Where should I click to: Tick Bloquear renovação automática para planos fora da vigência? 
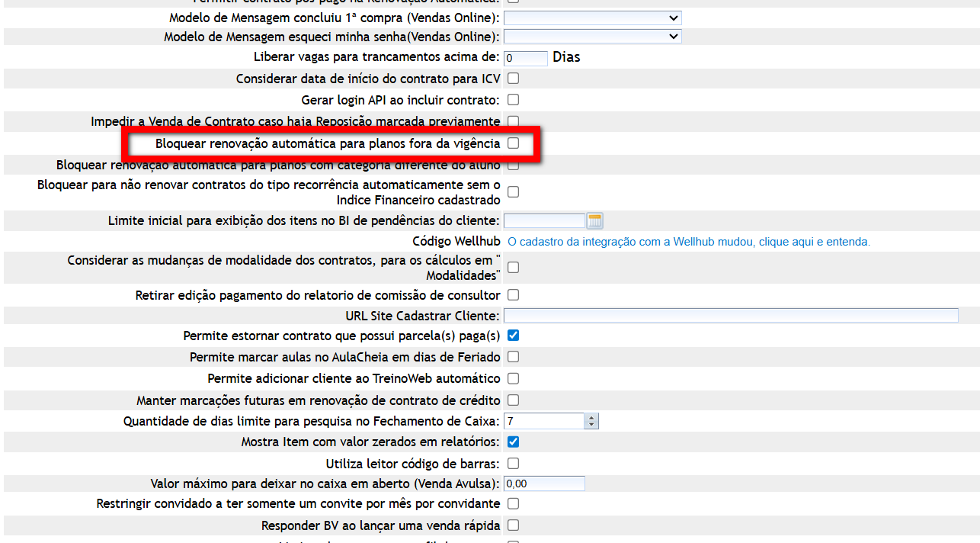click(x=514, y=143)
